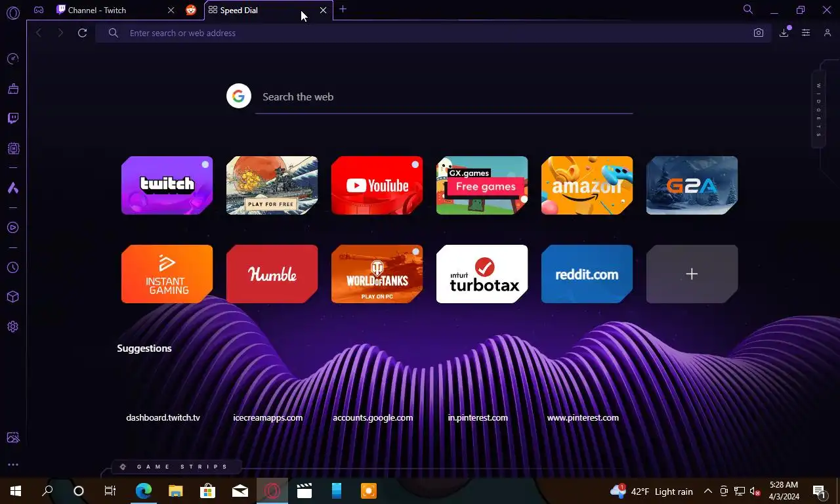Open www.pinterest.com suggestion
The width and height of the screenshot is (840, 504).
click(x=583, y=417)
